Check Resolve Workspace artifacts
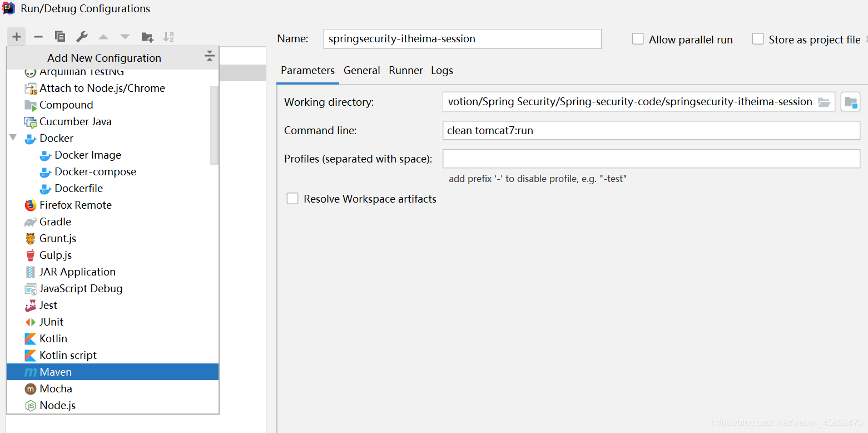Image resolution: width=868 pixels, height=433 pixels. pos(292,199)
